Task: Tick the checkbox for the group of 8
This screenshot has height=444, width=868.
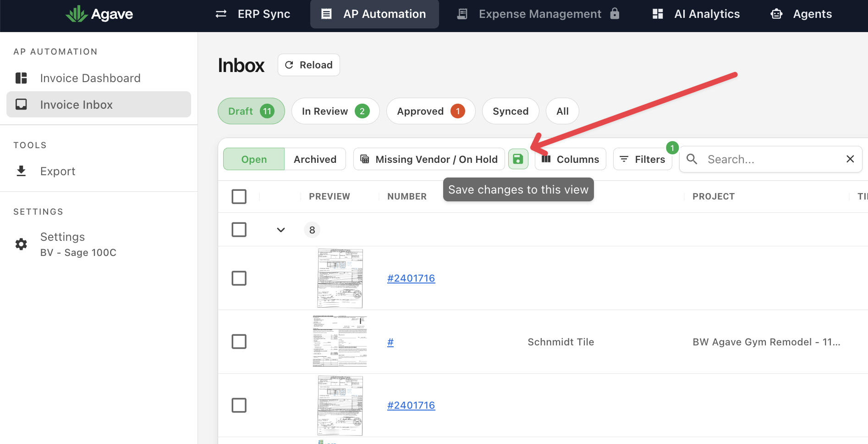Action: tap(239, 229)
